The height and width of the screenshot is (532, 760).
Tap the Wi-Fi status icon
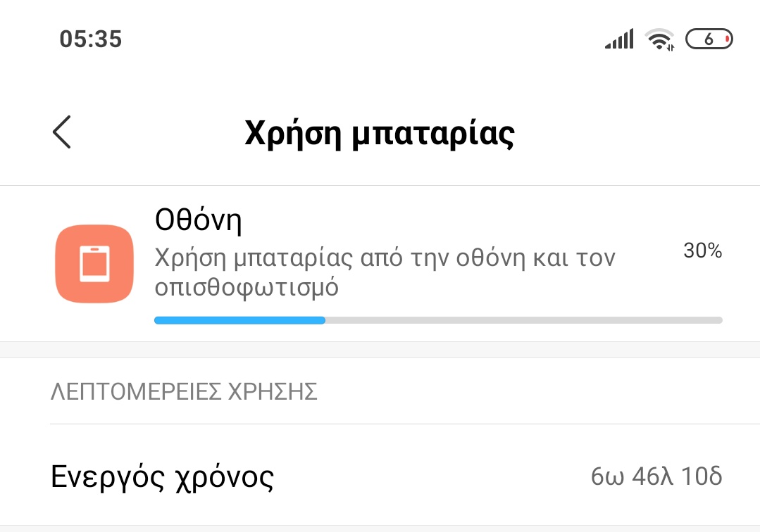pyautogui.click(x=661, y=40)
